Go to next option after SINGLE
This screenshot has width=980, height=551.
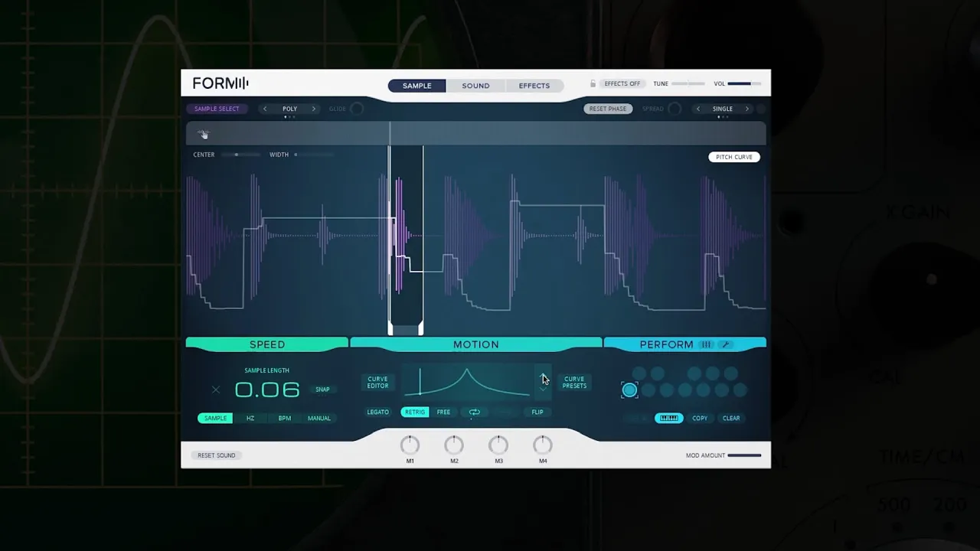click(x=747, y=109)
